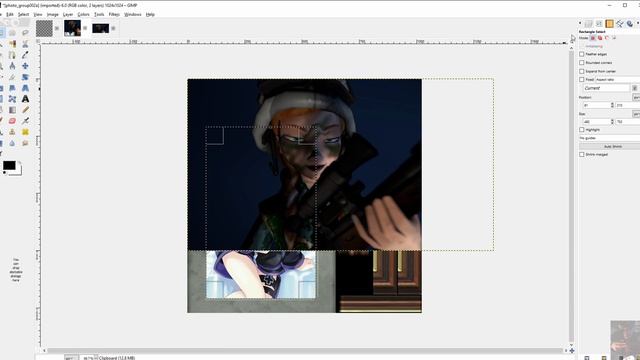Open the Layer menu
Image resolution: width=640 pixels, height=360 pixels.
pos(68,14)
